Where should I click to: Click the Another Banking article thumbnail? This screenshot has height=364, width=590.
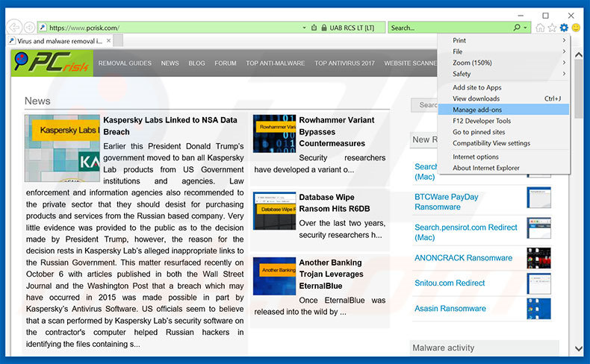tap(274, 276)
